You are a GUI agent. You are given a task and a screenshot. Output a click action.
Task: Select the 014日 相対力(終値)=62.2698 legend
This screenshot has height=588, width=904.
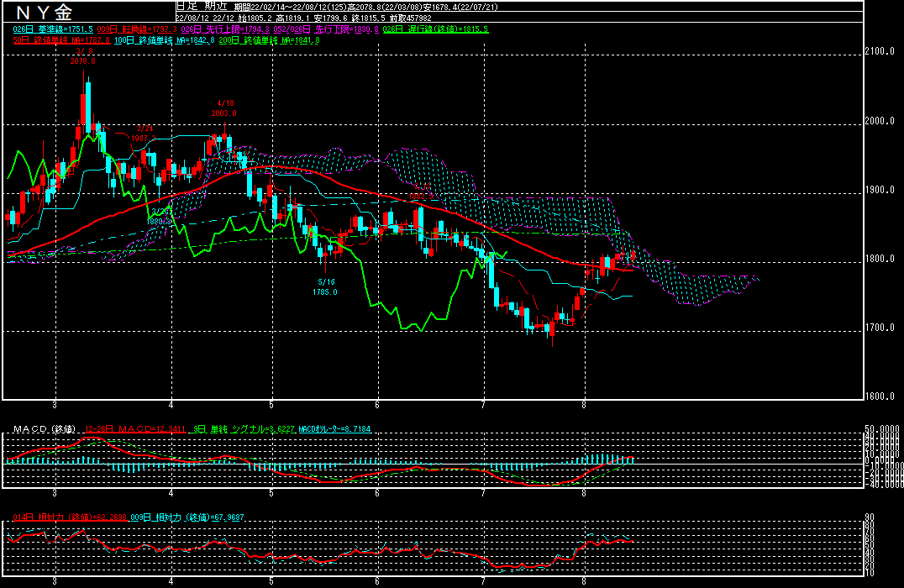pyautogui.click(x=70, y=517)
